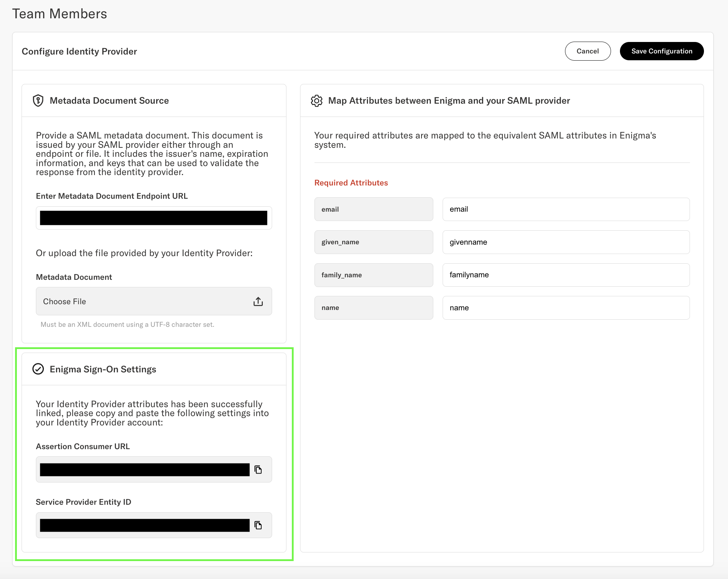Click the Required Attributes heading
Screen dimensions: 728x579
pos(351,183)
